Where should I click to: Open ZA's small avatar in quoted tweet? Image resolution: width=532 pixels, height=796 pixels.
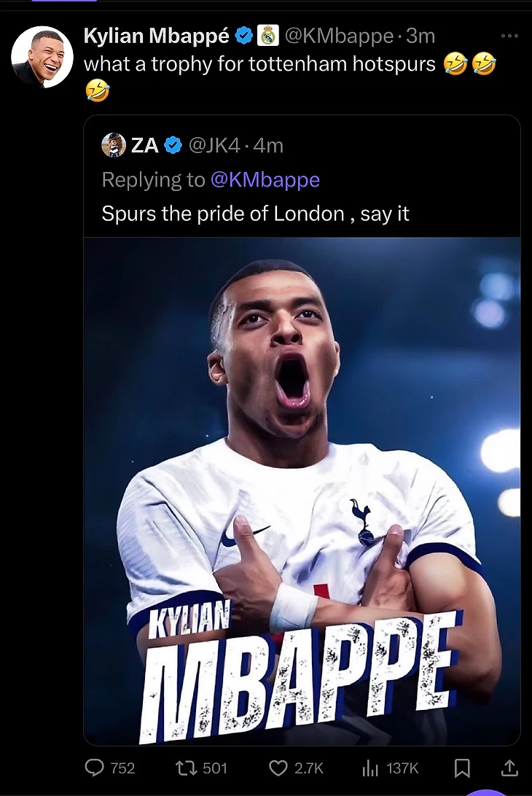(x=114, y=145)
